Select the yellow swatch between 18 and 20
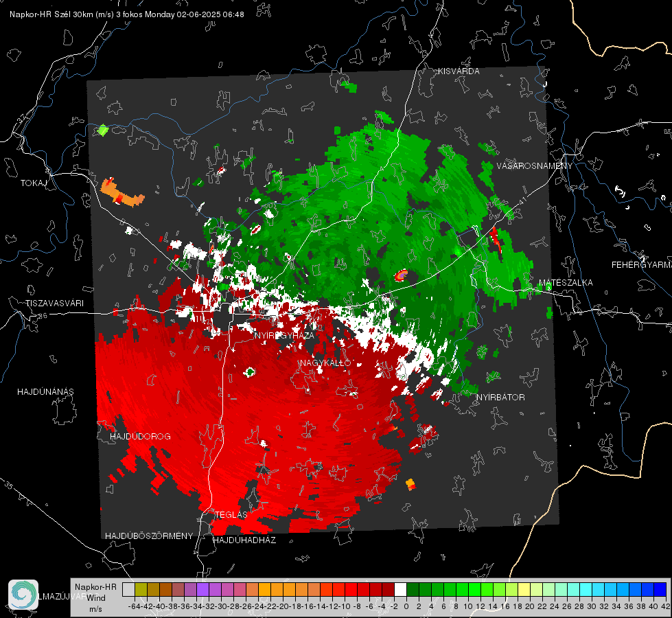Viewport: 672px width, 618px height. (x=524, y=590)
